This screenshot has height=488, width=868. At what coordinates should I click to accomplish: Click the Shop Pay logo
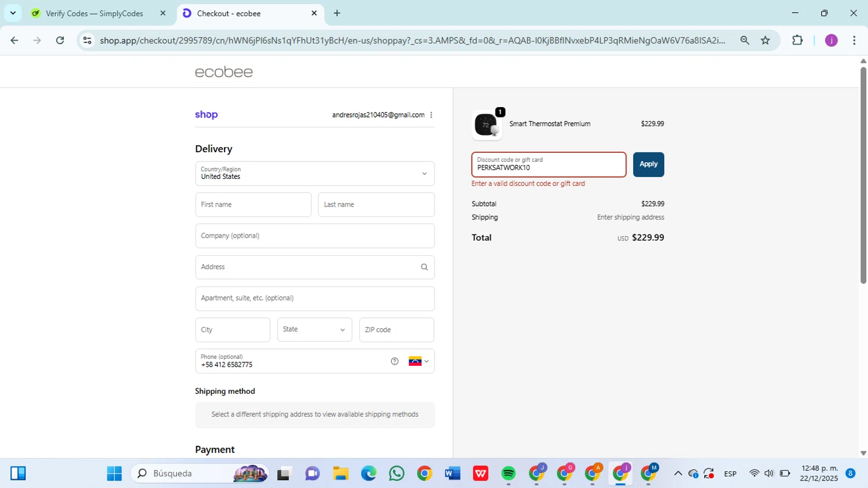coord(206,115)
